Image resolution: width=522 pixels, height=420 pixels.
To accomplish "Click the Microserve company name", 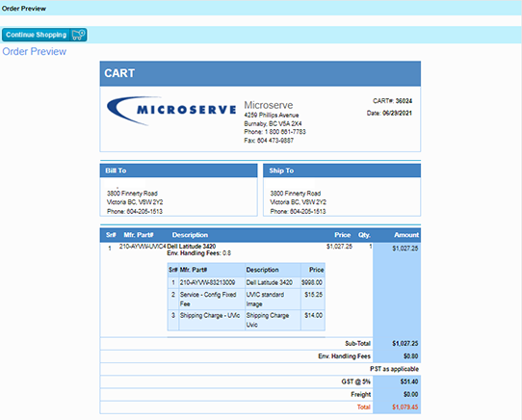I will (x=269, y=105).
